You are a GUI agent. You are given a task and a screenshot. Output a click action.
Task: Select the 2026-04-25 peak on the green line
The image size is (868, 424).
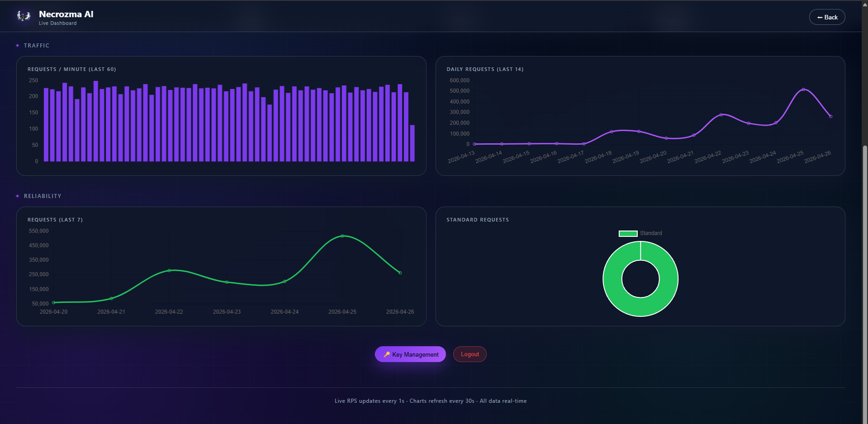click(x=342, y=236)
